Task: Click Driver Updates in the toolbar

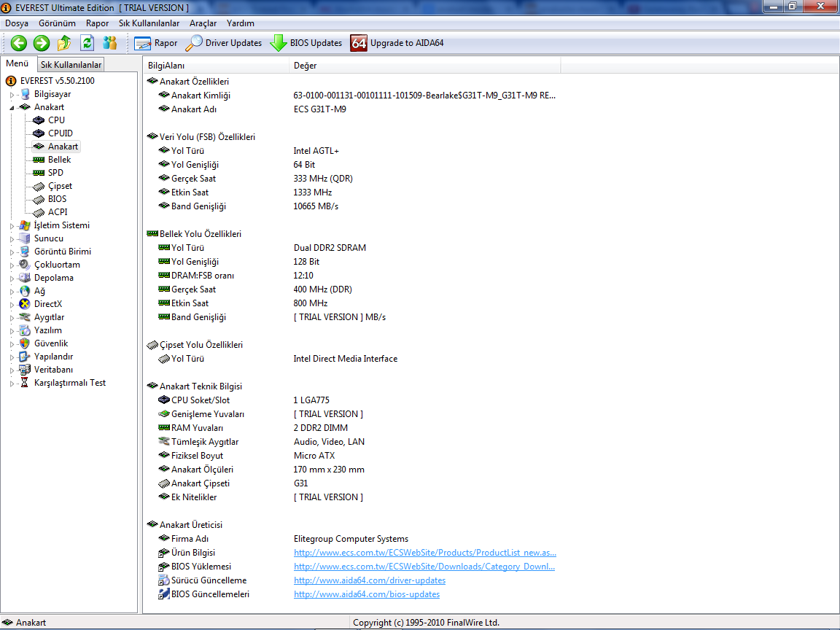Action: point(223,44)
